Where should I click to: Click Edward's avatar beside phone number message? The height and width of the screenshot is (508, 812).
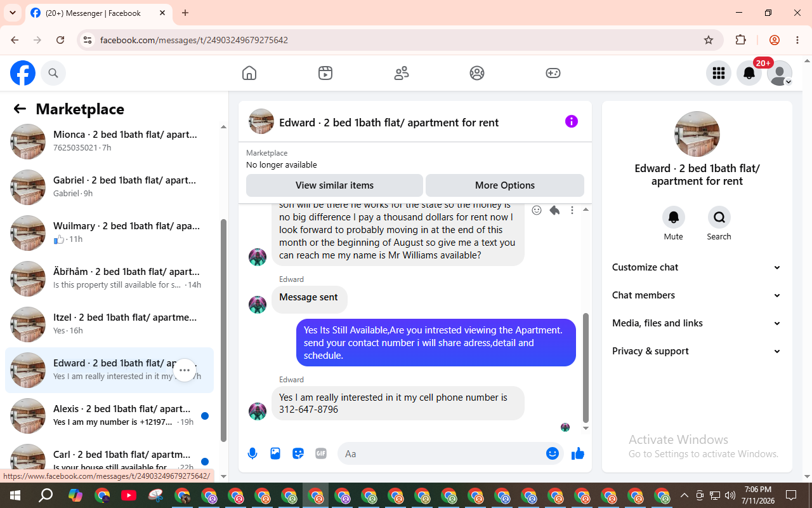point(258,411)
